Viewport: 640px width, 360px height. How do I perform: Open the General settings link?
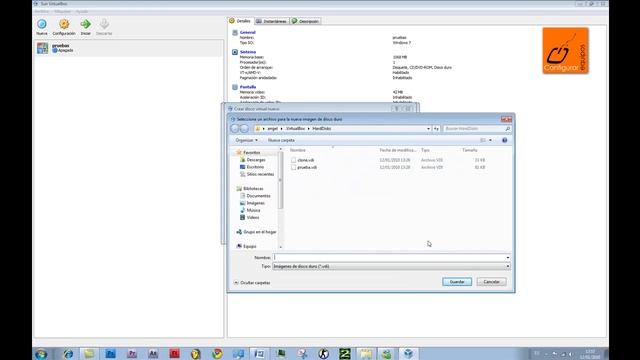point(248,32)
